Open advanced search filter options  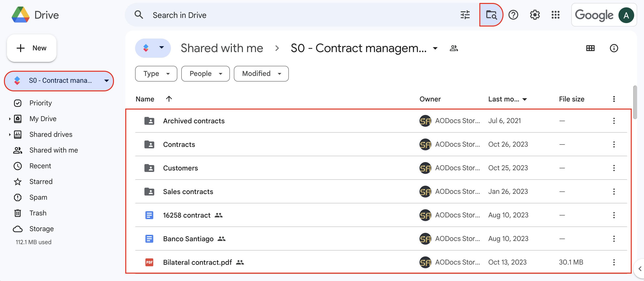465,15
